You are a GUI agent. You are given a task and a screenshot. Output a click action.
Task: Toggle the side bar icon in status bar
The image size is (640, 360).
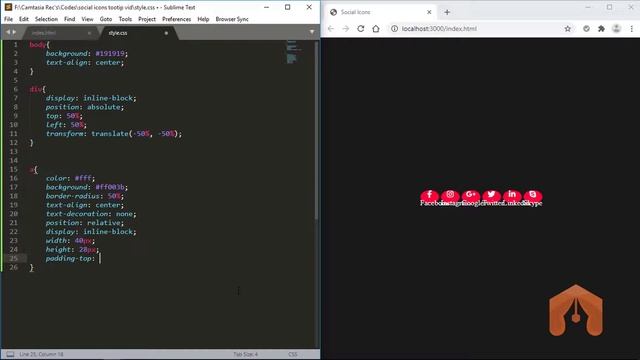tap(10, 354)
